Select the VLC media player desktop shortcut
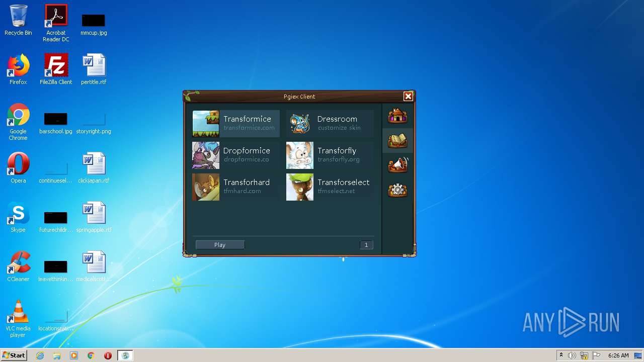644x362 pixels. point(18,319)
